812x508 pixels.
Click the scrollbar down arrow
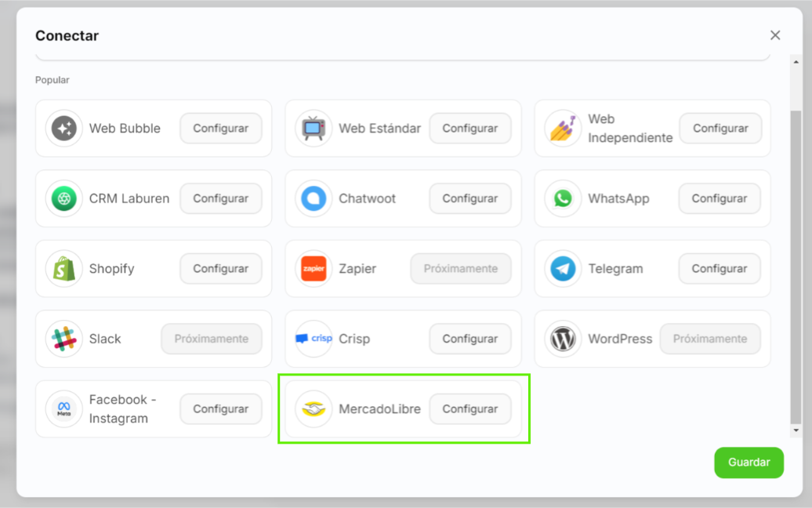pyautogui.click(x=796, y=430)
